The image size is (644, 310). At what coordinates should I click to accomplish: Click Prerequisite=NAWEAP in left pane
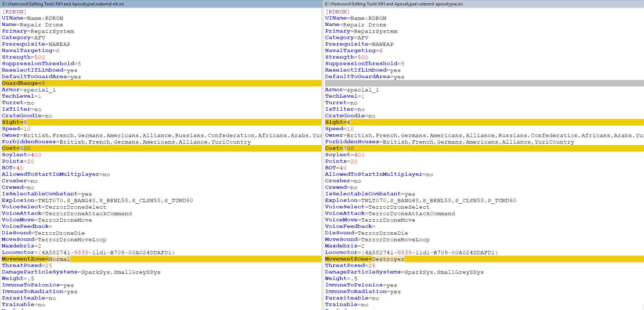36,44
